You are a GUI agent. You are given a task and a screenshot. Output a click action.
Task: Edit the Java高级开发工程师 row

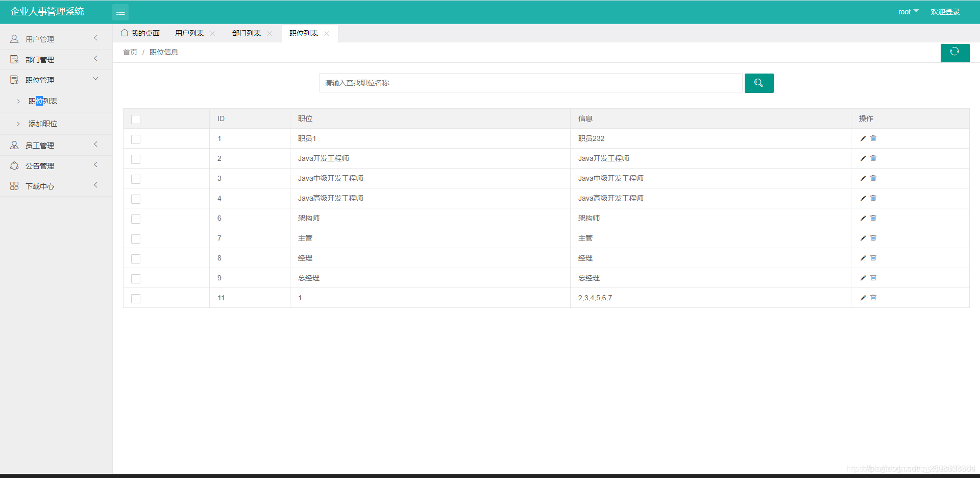coord(863,198)
